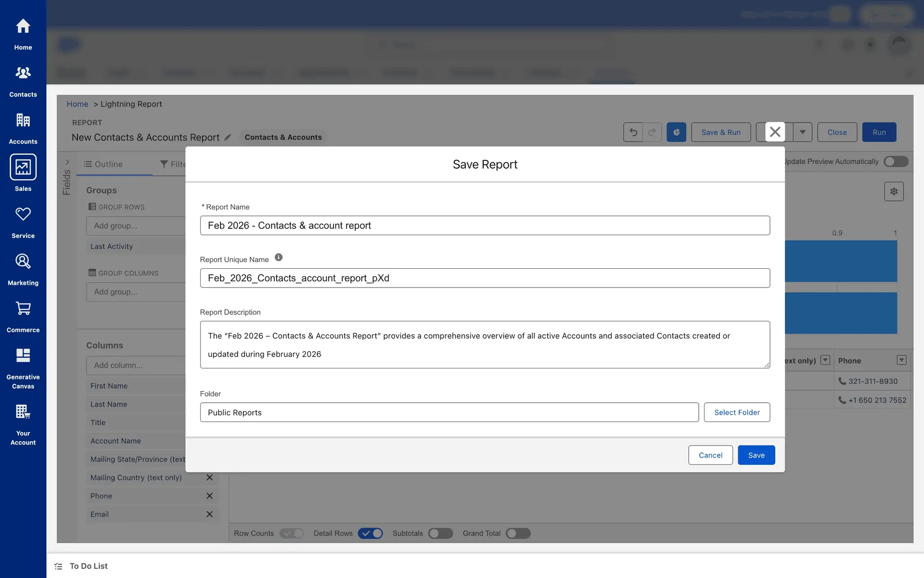This screenshot has height=578, width=924.
Task: Click the Generative Canvas icon
Action: (x=23, y=355)
